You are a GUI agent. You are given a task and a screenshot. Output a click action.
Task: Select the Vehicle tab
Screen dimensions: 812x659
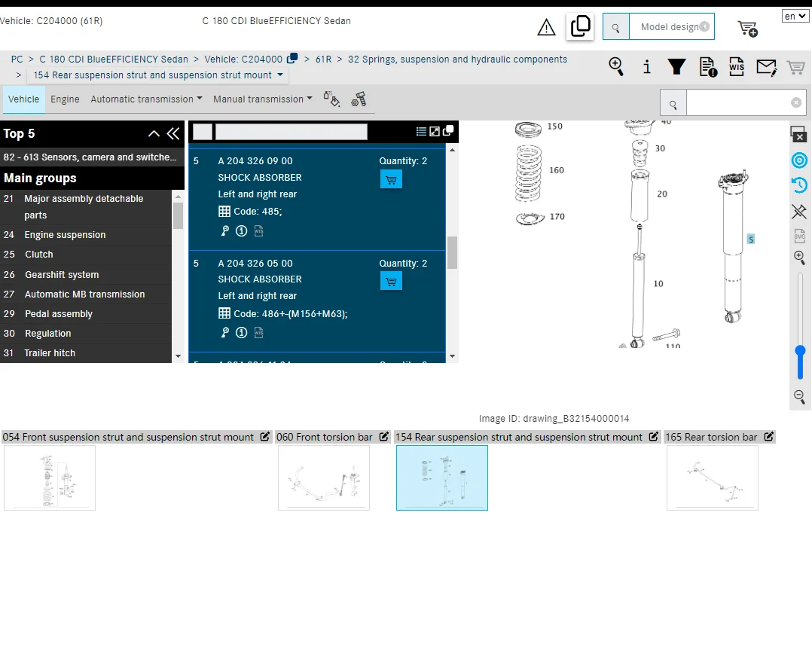(23, 99)
